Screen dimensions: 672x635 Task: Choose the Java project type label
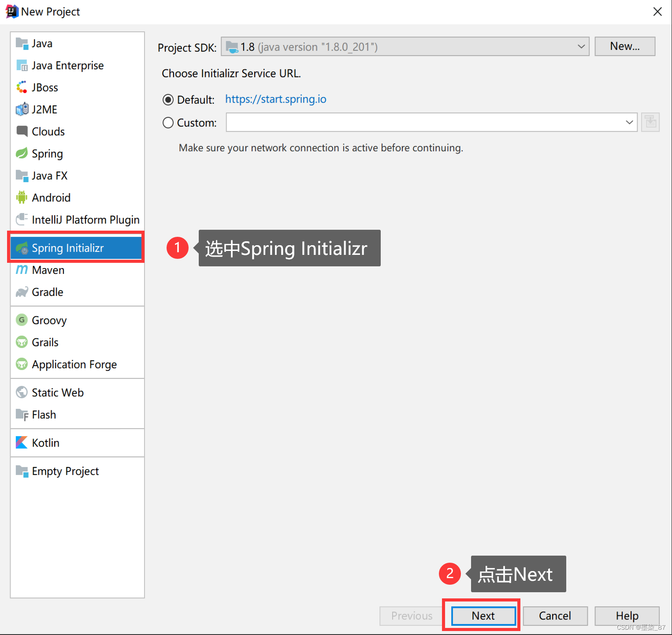(x=42, y=44)
